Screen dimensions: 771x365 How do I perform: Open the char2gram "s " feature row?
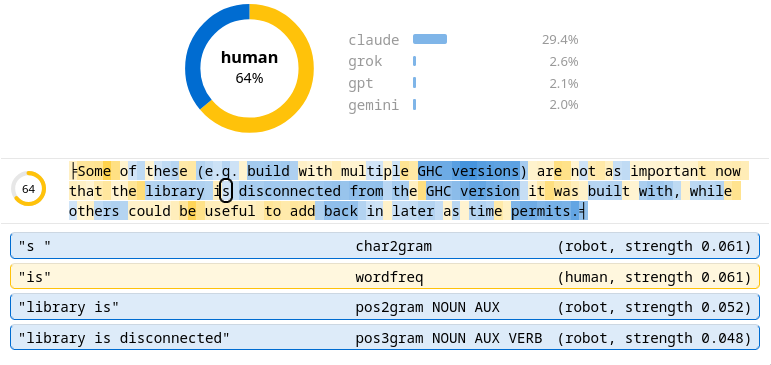(385, 246)
